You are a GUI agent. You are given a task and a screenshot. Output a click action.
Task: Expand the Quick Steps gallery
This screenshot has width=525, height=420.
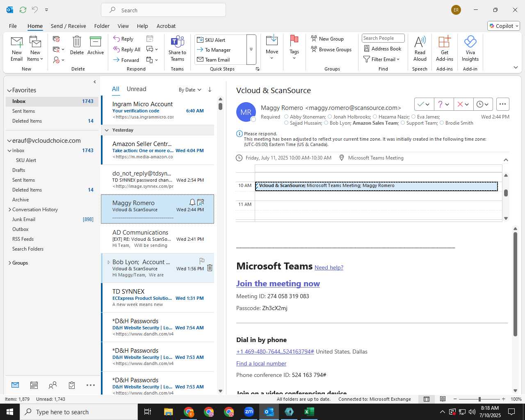pos(251,49)
